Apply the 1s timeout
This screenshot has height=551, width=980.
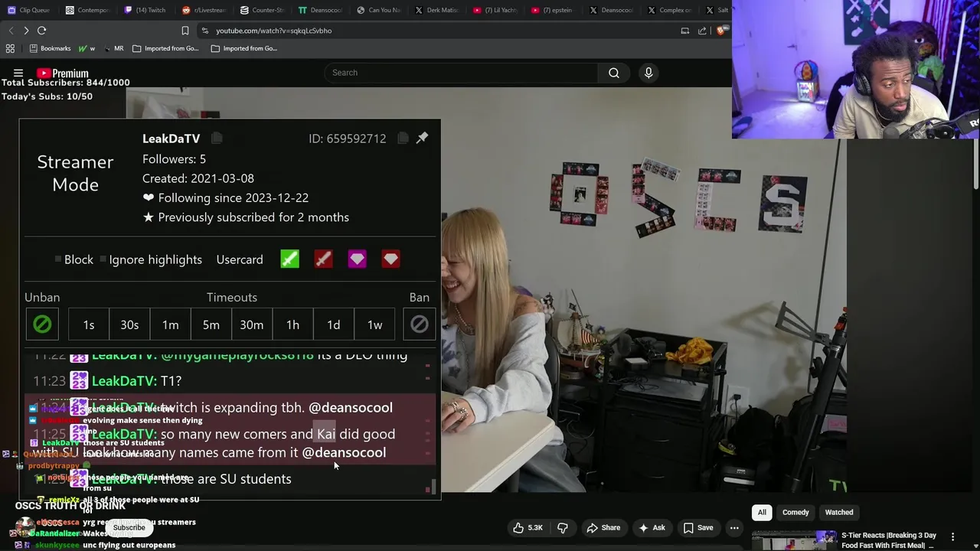(x=89, y=324)
